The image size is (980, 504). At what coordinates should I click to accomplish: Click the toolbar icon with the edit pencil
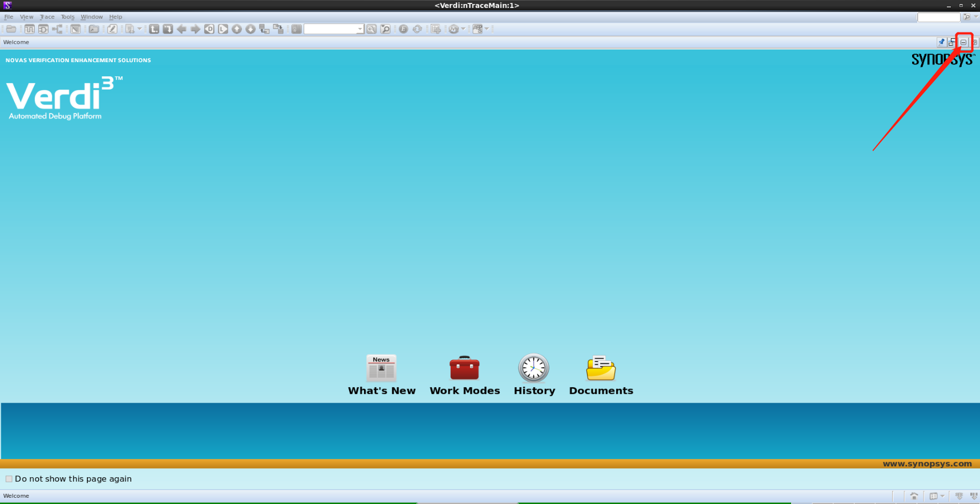point(112,29)
